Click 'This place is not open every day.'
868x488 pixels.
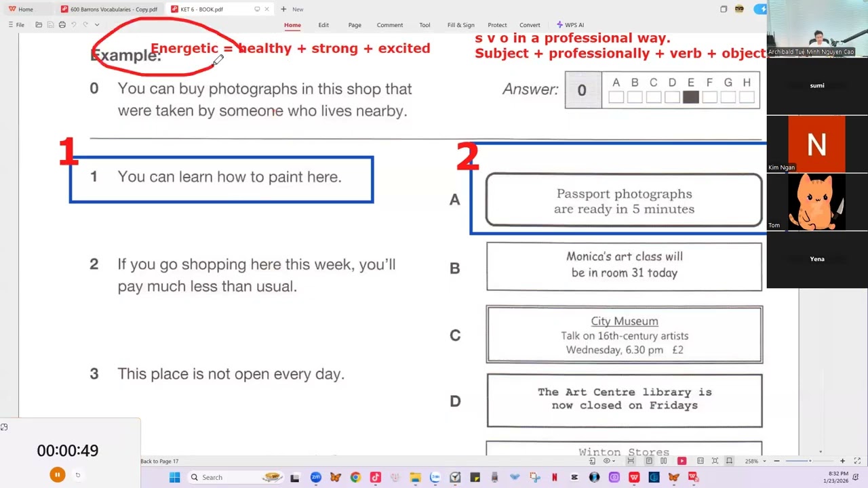pyautogui.click(x=231, y=374)
